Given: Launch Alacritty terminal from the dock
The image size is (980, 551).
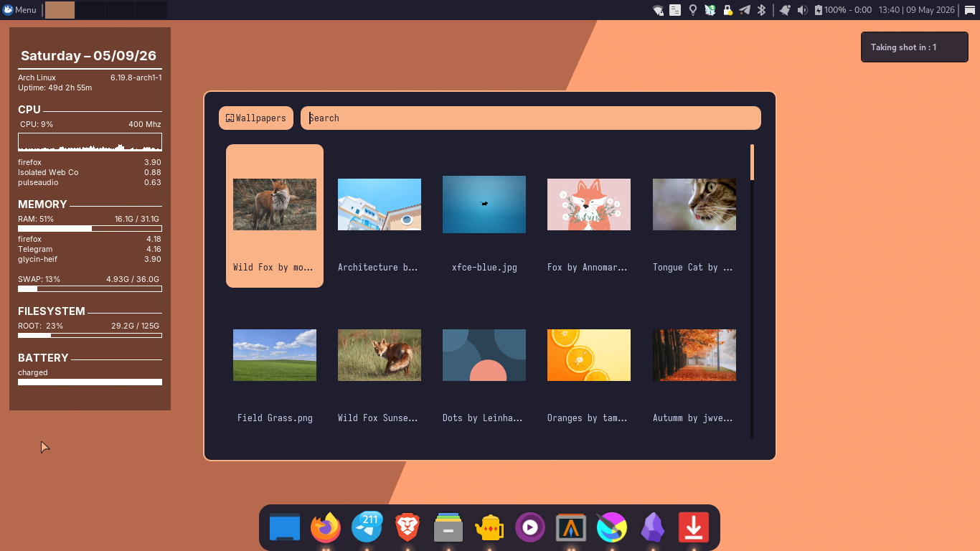Looking at the screenshot, I should [571, 528].
